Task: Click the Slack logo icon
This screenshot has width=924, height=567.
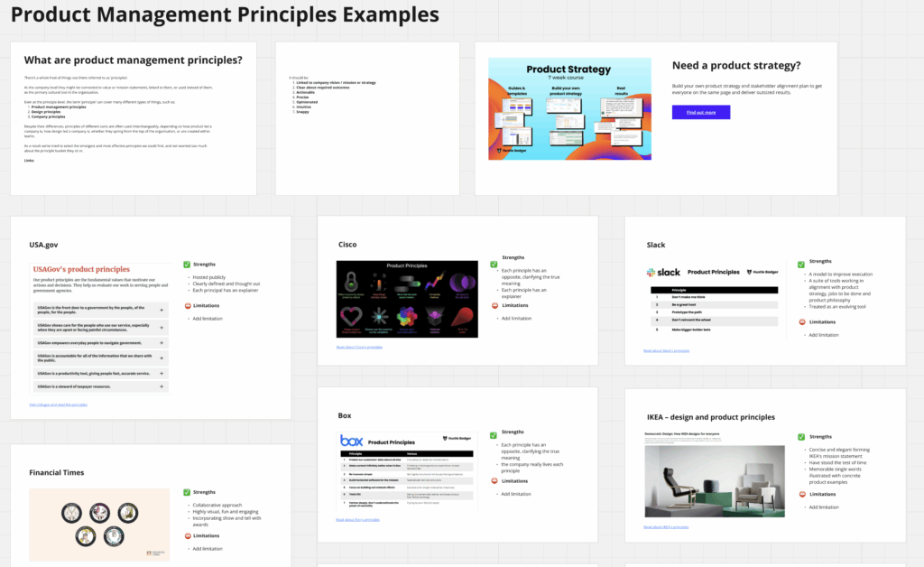Action: 651,272
